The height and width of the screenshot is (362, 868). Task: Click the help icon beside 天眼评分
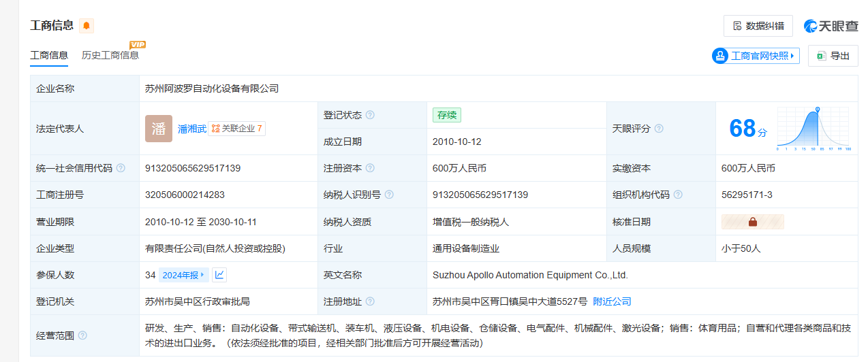coord(659,129)
